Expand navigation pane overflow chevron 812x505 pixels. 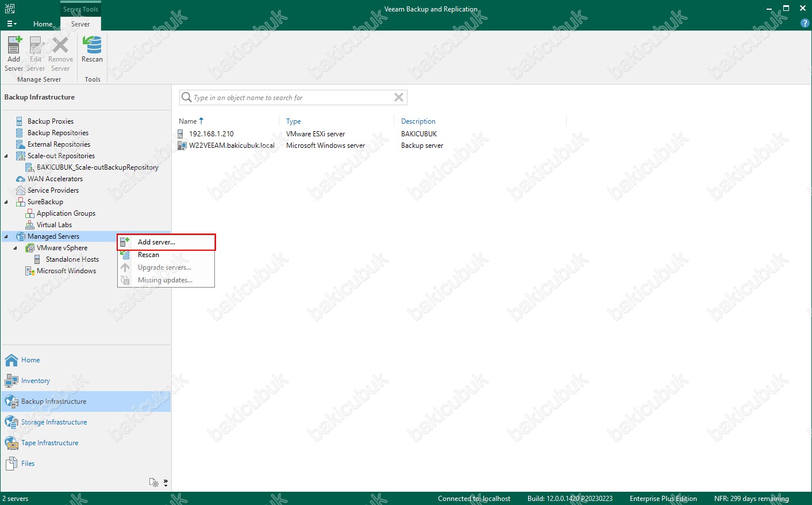point(166,483)
